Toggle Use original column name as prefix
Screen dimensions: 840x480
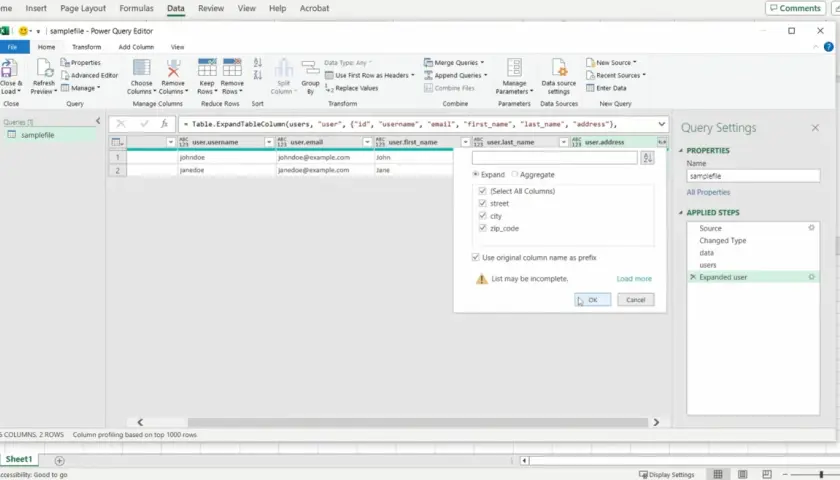(x=475, y=258)
